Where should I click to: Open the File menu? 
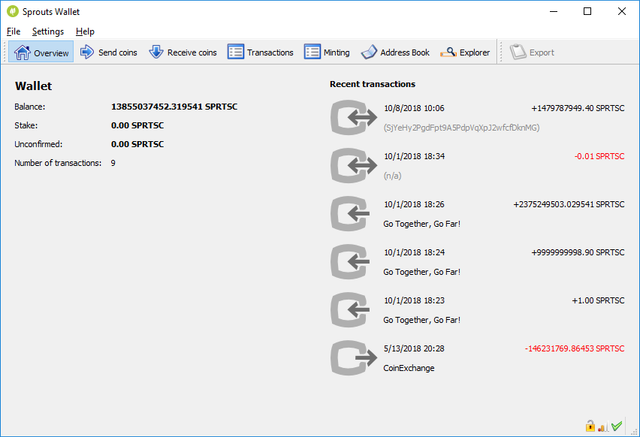click(13, 31)
